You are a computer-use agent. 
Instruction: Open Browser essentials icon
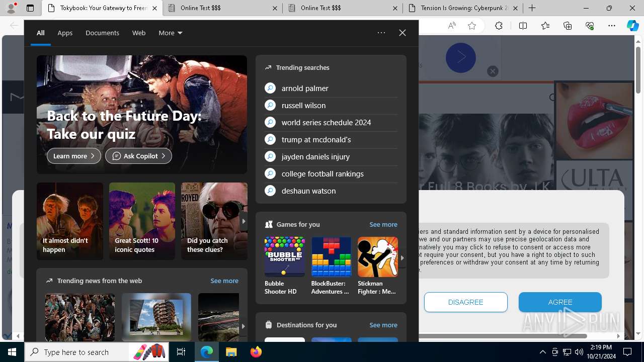coord(590,26)
